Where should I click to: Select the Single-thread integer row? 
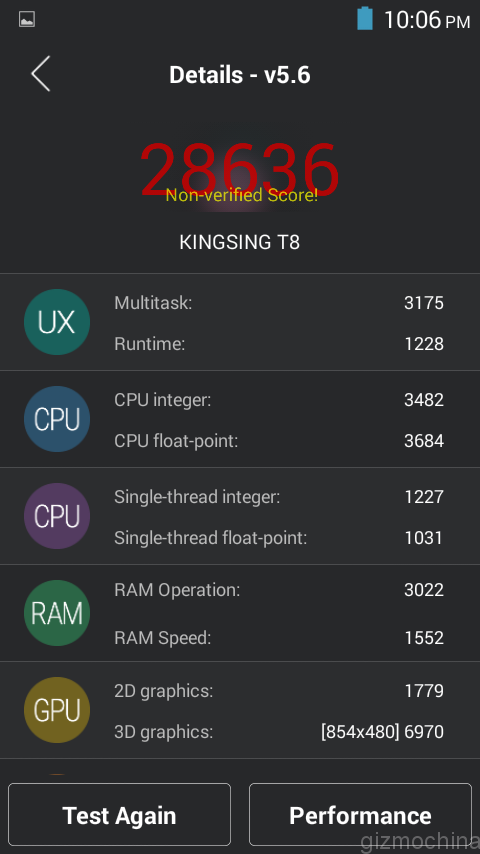[279, 497]
